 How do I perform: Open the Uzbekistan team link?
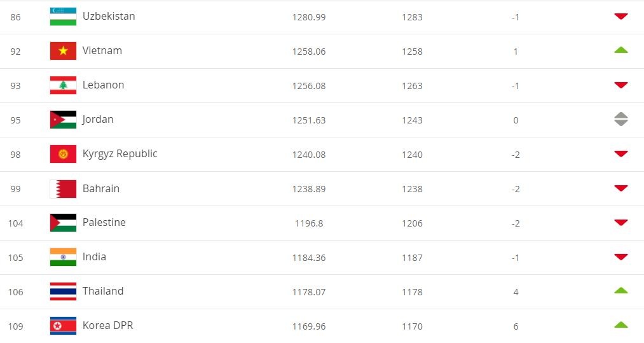click(109, 17)
